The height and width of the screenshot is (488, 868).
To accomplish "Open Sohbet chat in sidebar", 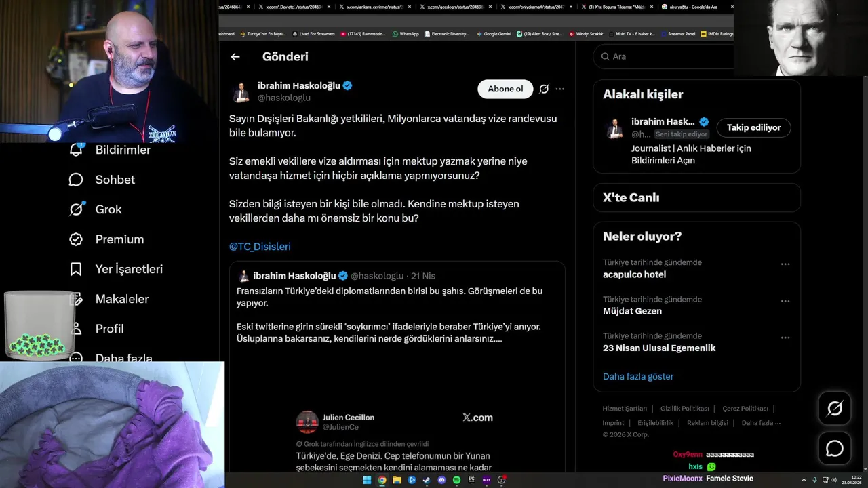I will pyautogui.click(x=102, y=180).
